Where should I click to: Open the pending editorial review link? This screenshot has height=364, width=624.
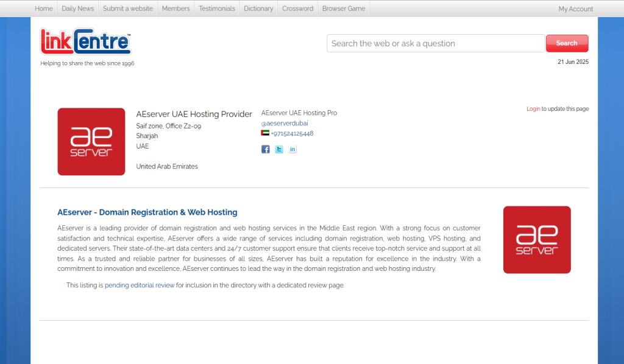coord(140,285)
